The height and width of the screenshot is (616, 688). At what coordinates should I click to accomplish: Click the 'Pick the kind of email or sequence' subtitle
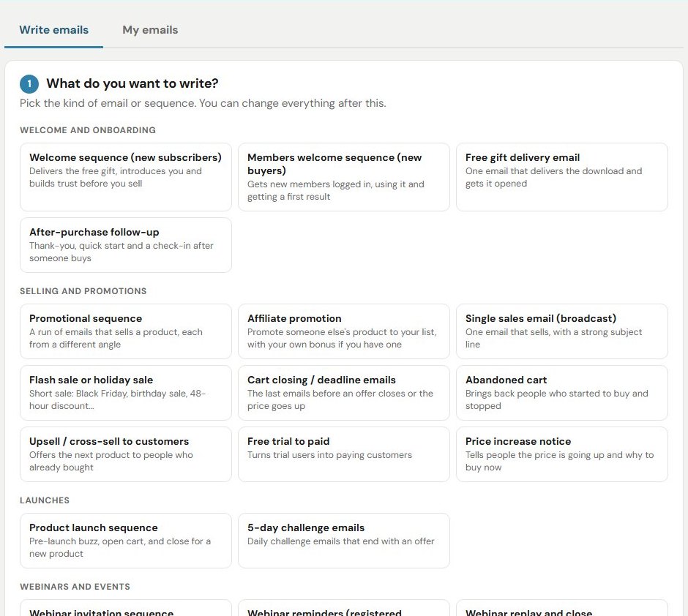(x=203, y=103)
